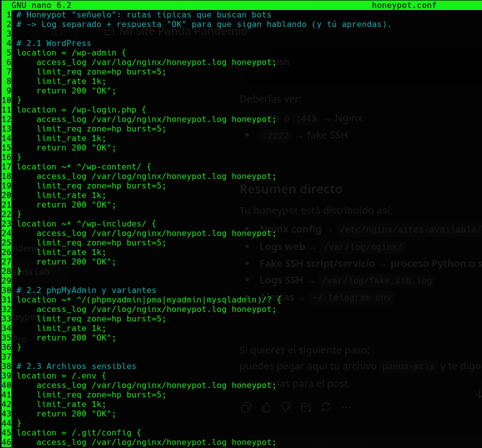Click 'location = /wp-login.php {' line
The image size is (482, 448).
(82, 110)
